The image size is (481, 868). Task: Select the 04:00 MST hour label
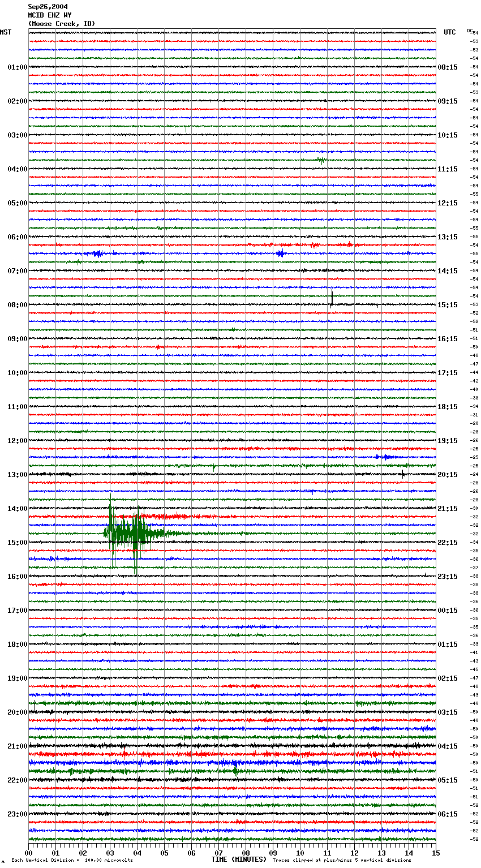18,169
